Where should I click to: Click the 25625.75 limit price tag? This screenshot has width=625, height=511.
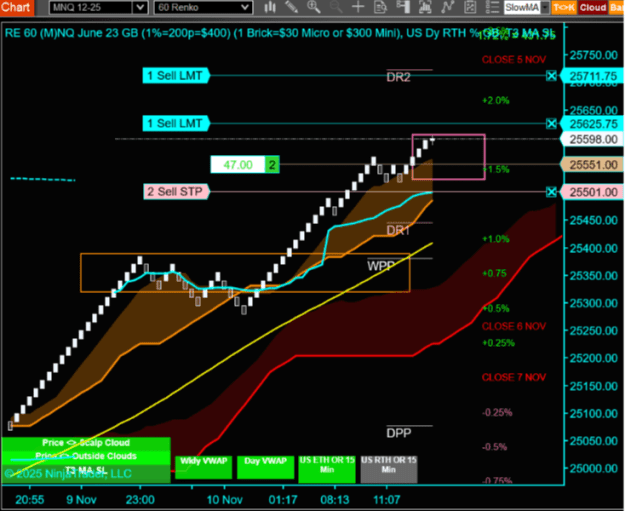[x=592, y=124]
